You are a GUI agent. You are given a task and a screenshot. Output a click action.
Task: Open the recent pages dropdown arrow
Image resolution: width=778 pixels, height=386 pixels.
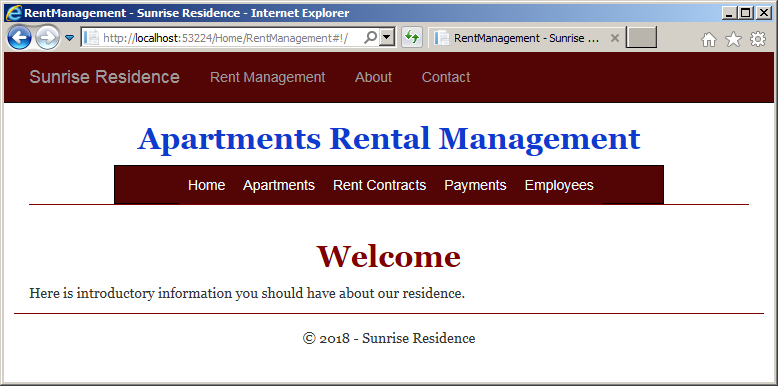click(x=70, y=38)
